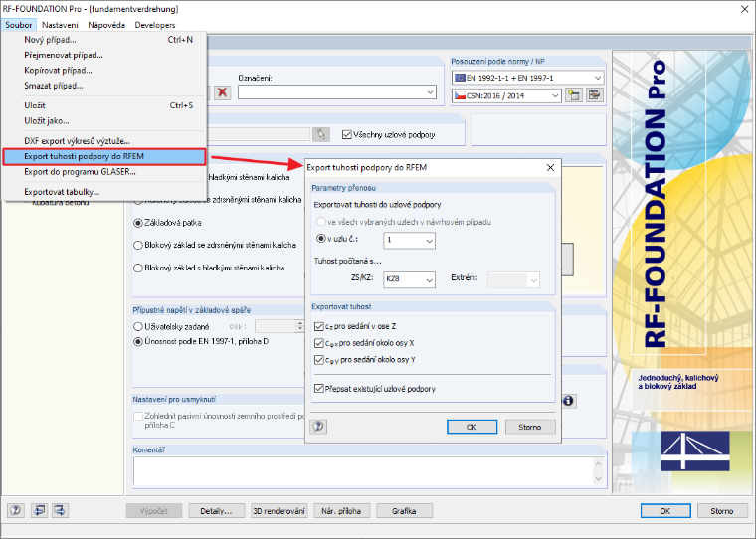This screenshot has height=539, width=756.
Task: Click the node picker icon beside support field
Action: click(320, 134)
